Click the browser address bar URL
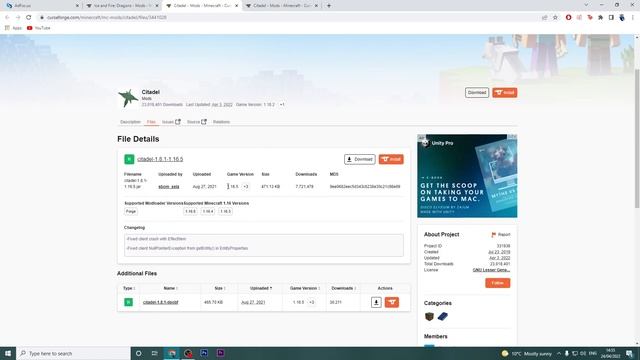The height and width of the screenshot is (360, 640). pyautogui.click(x=106, y=18)
